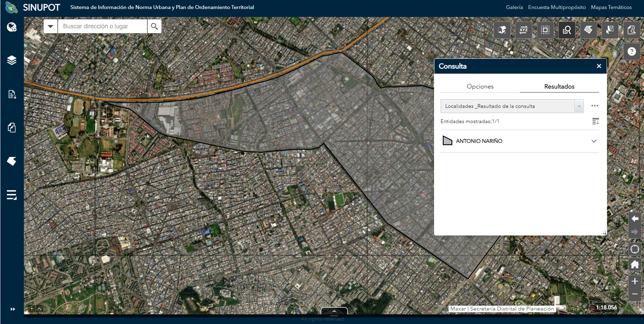Select the Resultados tab

tap(559, 86)
